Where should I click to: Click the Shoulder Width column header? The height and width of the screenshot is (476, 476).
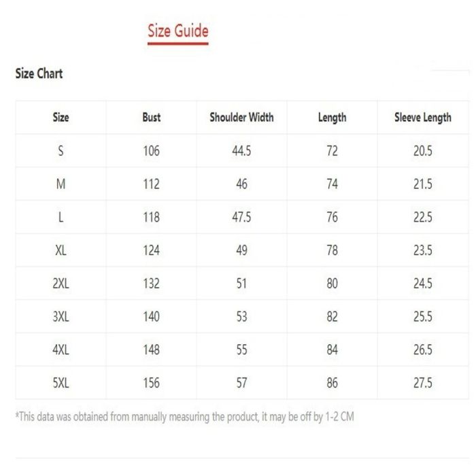click(241, 118)
